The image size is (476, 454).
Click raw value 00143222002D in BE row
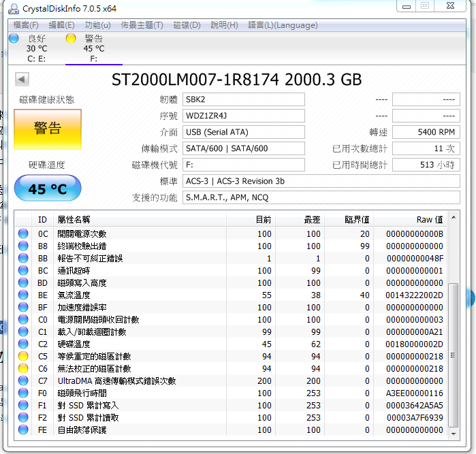pyautogui.click(x=415, y=295)
